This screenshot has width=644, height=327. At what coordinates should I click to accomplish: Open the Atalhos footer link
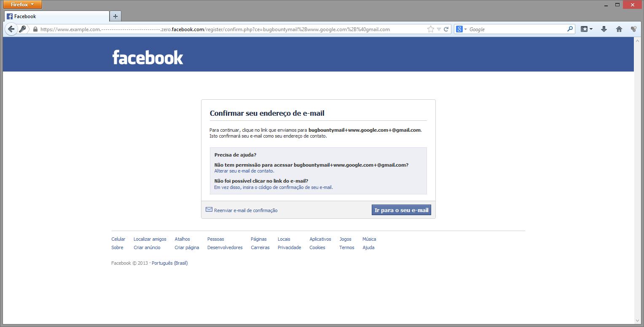coord(182,239)
